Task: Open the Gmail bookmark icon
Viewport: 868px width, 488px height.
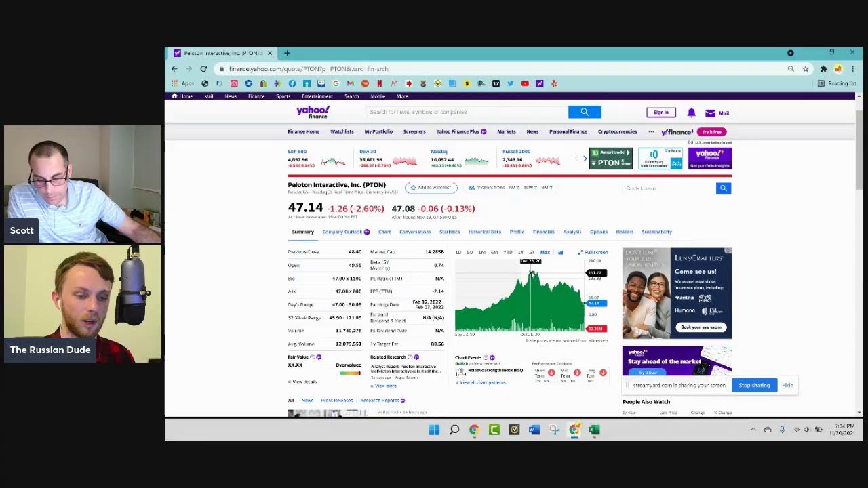Action: coord(350,83)
